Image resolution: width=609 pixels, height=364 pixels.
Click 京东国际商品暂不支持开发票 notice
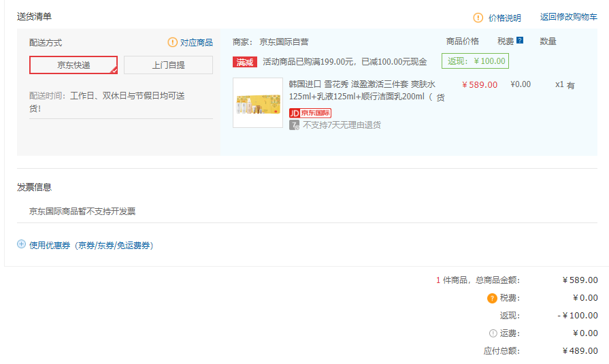pyautogui.click(x=82, y=212)
